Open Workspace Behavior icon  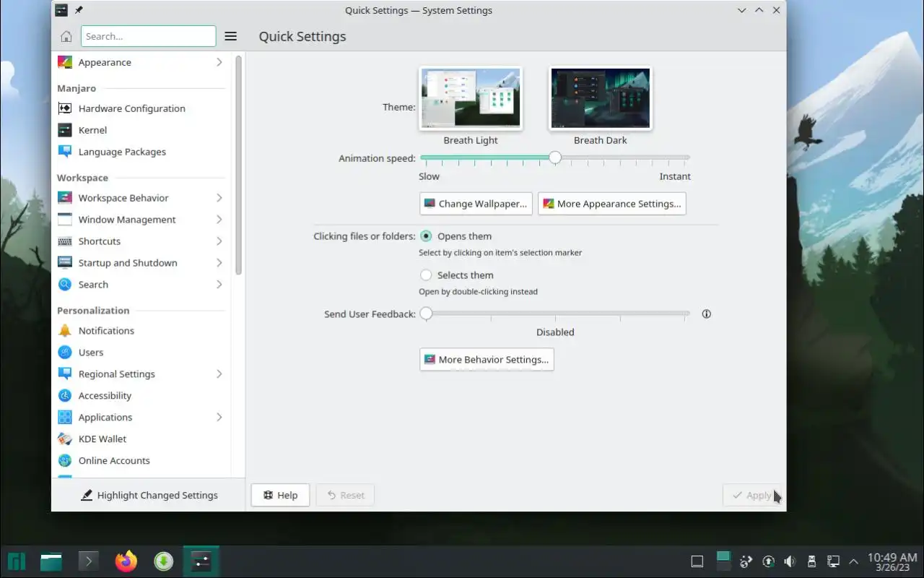(x=65, y=198)
